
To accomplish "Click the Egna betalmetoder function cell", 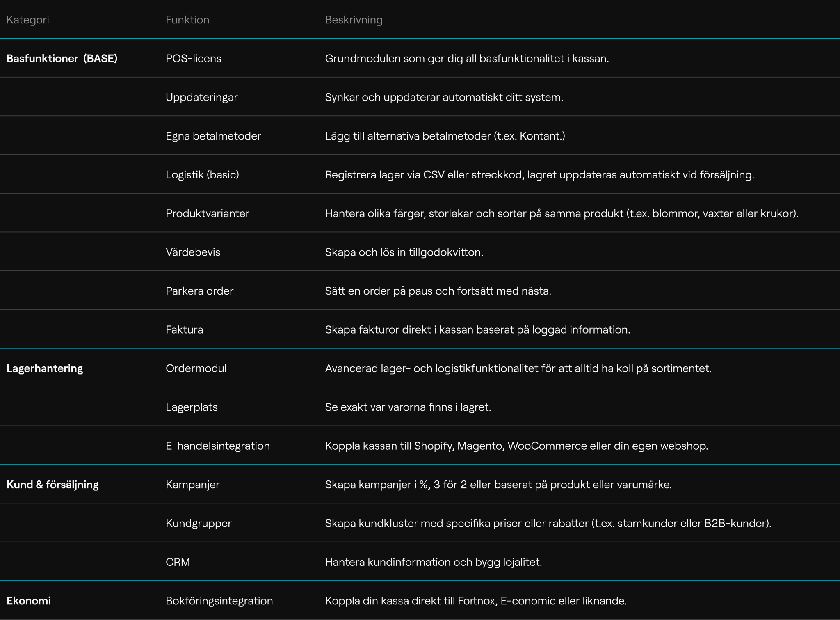I will click(213, 136).
